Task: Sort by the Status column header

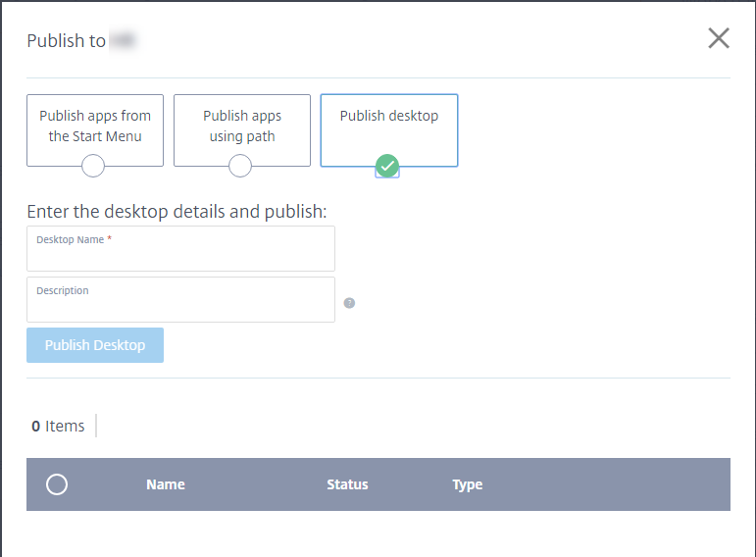Action: coord(347,484)
